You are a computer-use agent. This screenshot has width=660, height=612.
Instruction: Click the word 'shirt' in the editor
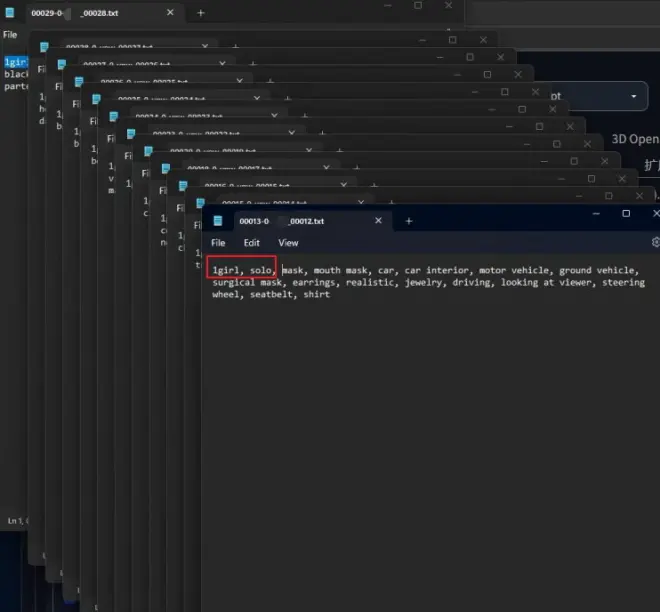point(317,294)
